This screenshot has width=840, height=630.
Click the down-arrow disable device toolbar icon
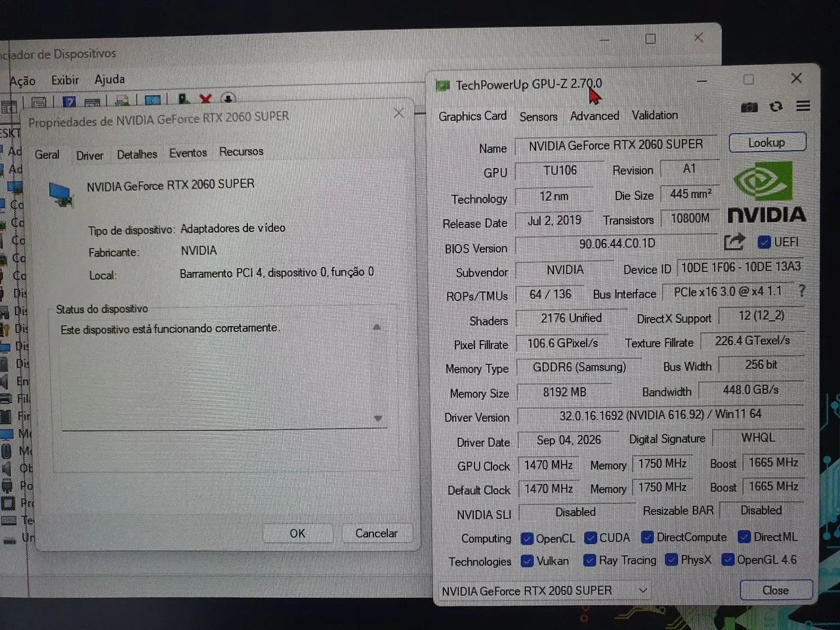(228, 99)
